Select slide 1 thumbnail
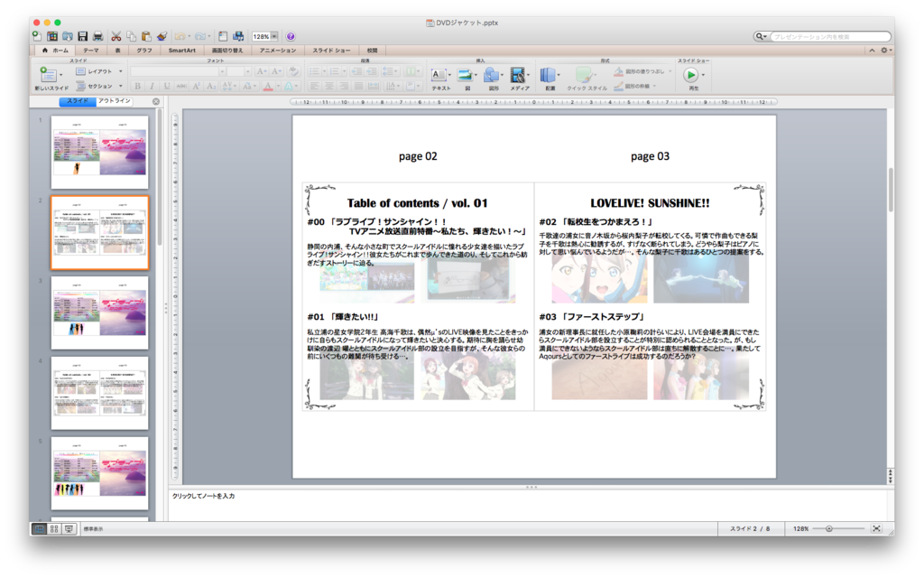Viewport: 924px width, 578px height. [x=99, y=152]
